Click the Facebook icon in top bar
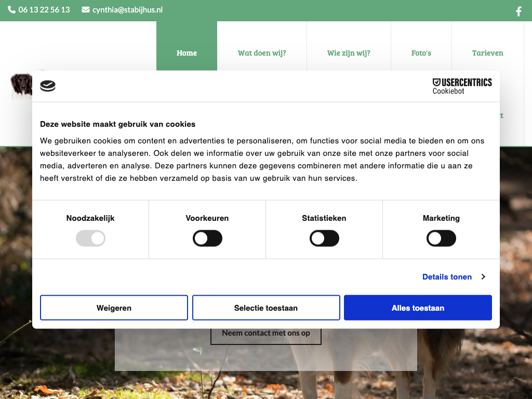 pos(518,11)
